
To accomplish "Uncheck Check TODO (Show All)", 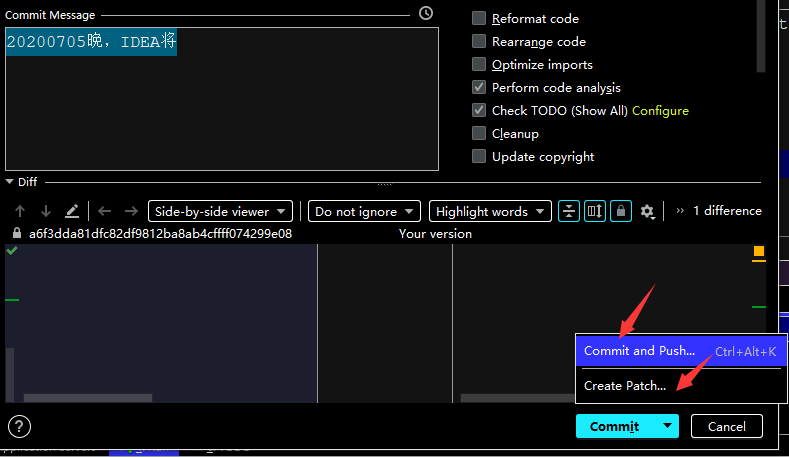I will [479, 110].
